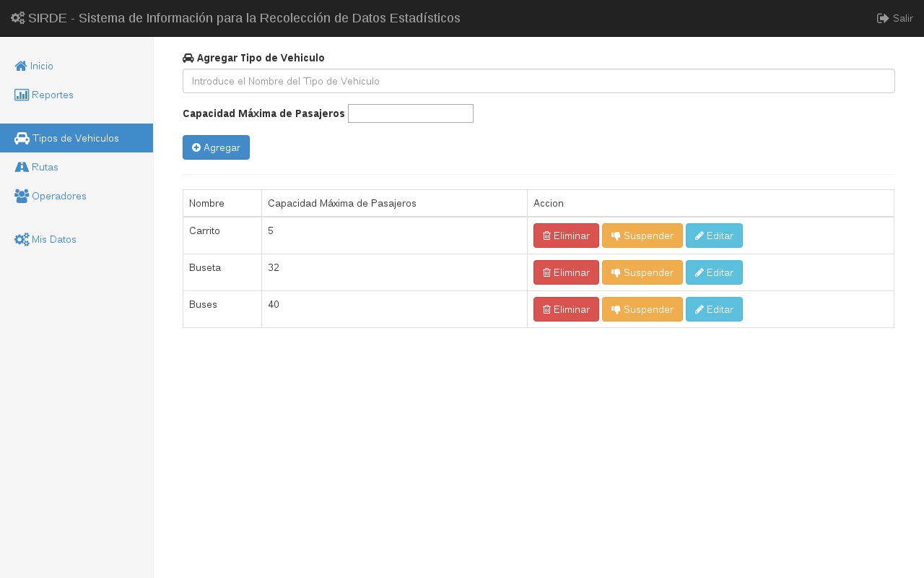Click the trash icon in the Buseta row
The height and width of the screenshot is (578, 924).
(546, 272)
